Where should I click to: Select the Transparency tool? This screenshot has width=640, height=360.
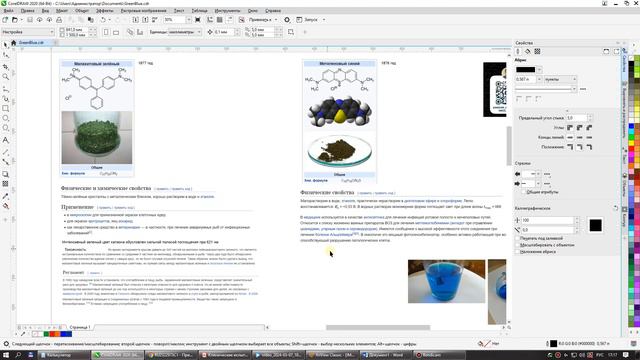point(5,184)
